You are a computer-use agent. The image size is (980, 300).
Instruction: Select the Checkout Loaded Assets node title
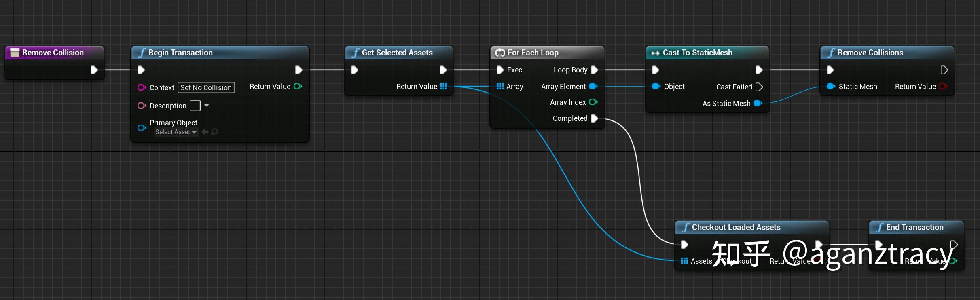(x=736, y=227)
